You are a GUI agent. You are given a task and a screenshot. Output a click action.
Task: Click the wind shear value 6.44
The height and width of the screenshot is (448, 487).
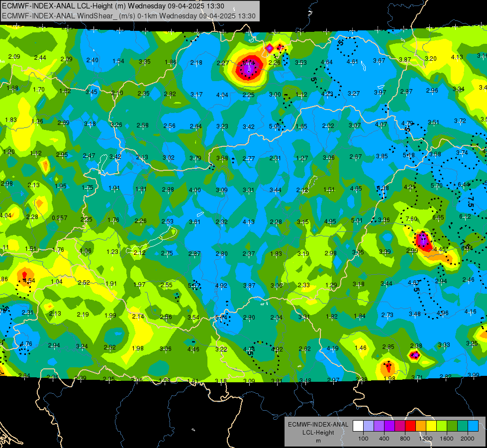click(464, 185)
